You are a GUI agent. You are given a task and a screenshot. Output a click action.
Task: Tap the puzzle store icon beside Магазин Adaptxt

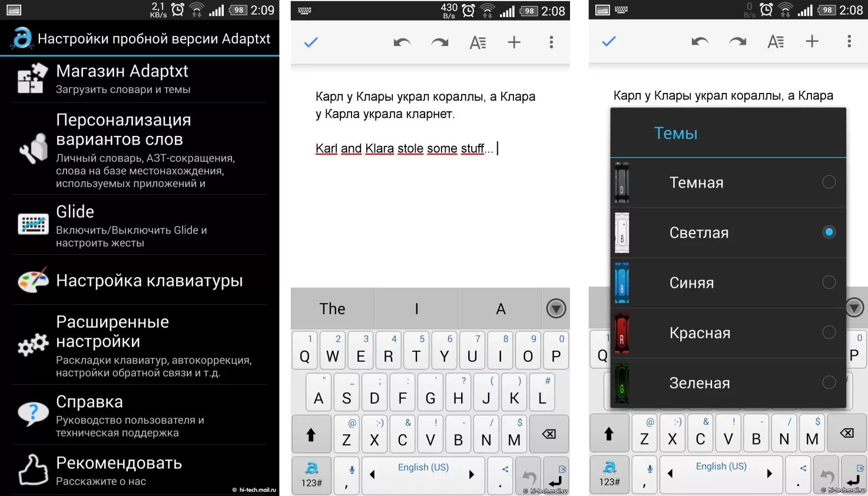(x=32, y=78)
